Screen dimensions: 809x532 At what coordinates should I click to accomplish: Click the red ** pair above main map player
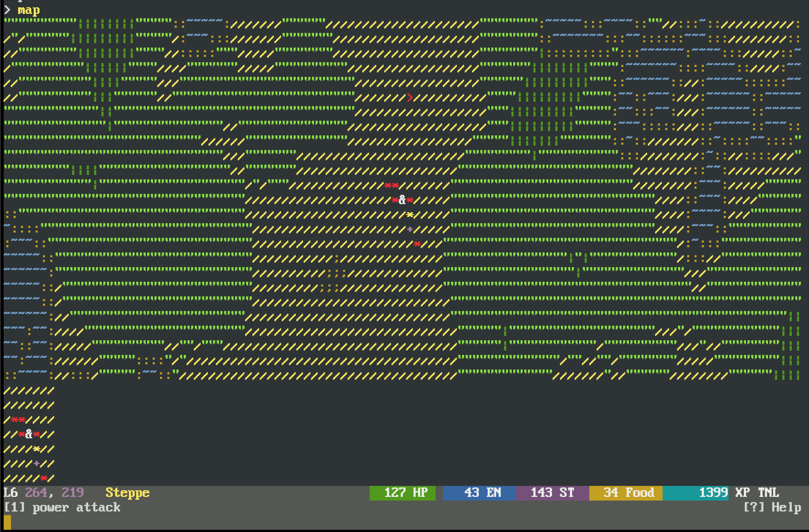coord(391,186)
